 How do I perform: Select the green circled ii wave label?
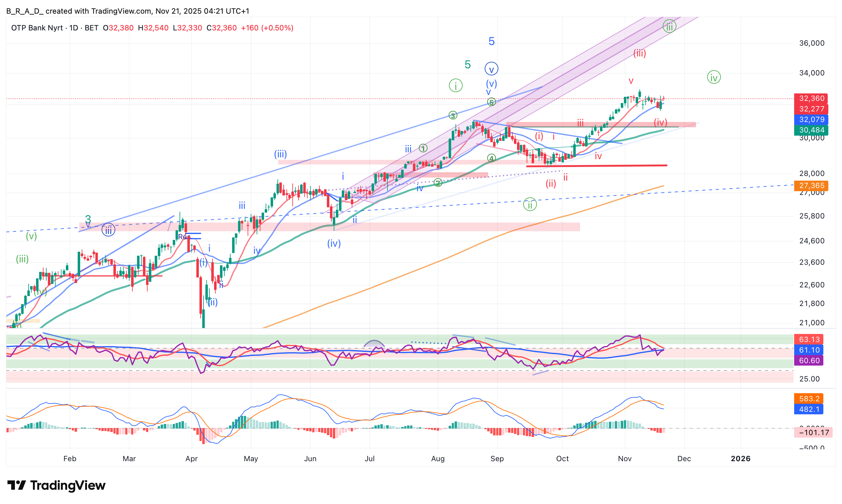(530, 205)
